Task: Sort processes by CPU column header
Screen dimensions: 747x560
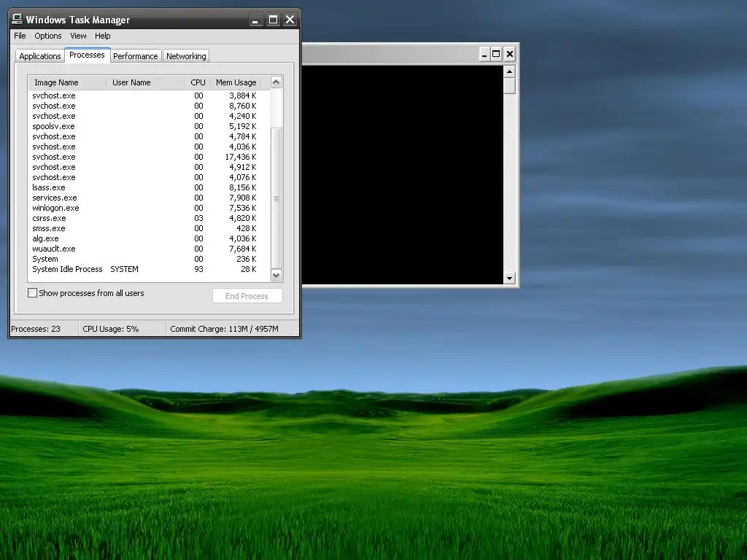Action: click(x=197, y=82)
